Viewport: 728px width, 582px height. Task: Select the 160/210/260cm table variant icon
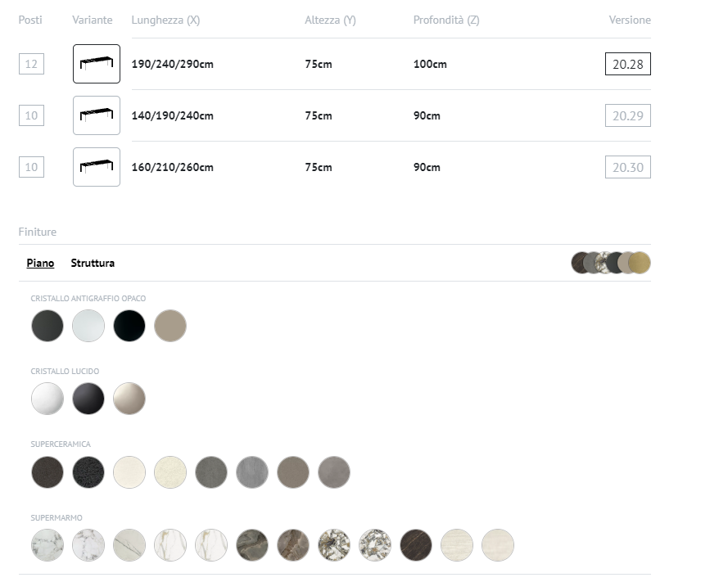point(97,167)
